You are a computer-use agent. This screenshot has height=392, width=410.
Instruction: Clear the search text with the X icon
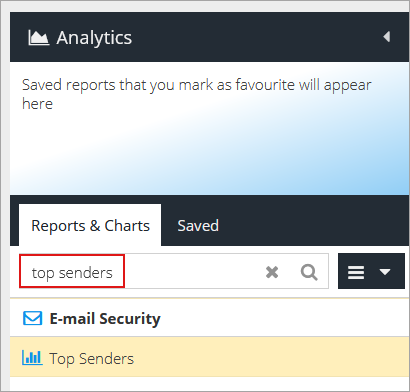272,272
